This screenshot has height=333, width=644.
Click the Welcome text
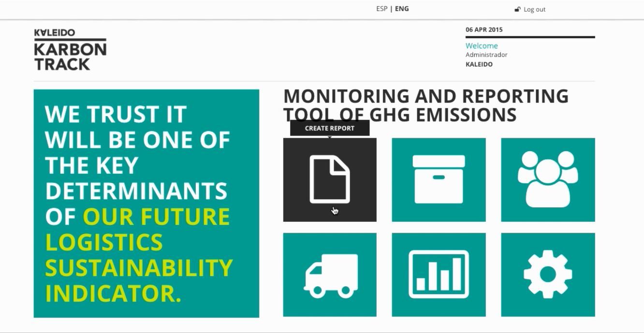[482, 46]
